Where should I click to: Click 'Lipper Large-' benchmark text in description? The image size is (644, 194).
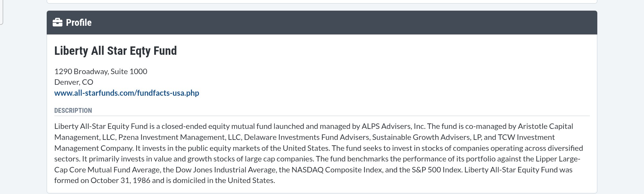tap(558, 159)
